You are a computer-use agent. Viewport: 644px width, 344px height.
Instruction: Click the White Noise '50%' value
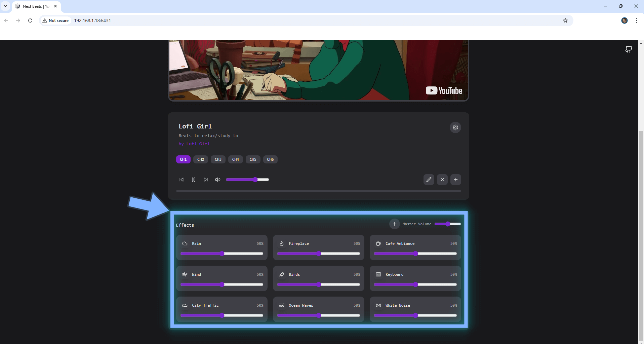pos(454,305)
